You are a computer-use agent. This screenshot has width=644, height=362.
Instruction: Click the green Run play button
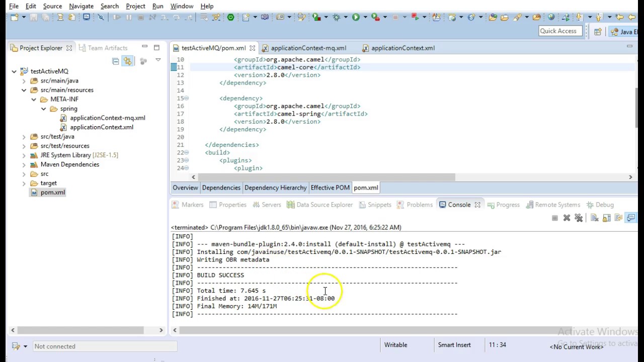click(356, 17)
